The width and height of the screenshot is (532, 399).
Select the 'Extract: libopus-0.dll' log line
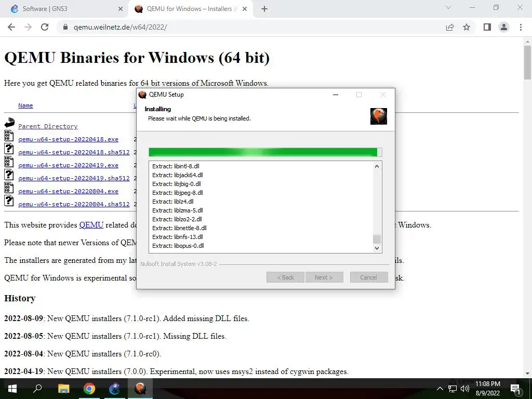click(178, 246)
